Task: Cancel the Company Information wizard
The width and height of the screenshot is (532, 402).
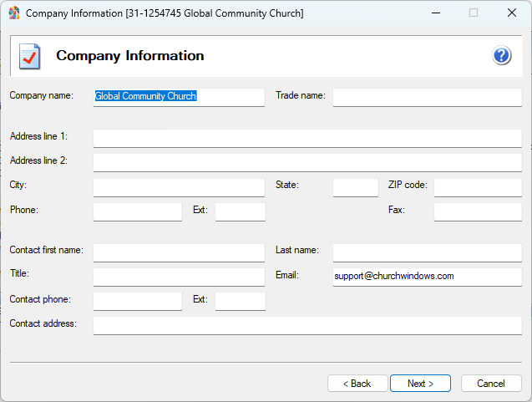Action: point(491,384)
